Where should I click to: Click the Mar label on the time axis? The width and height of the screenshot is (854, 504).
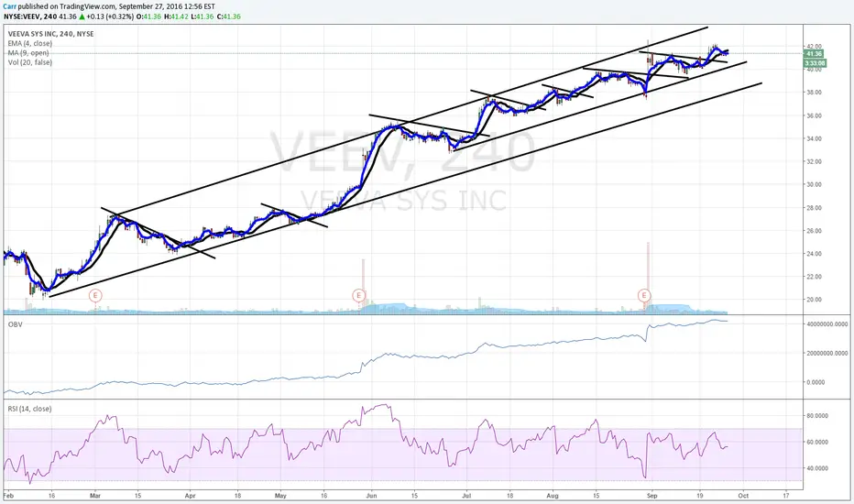(95, 496)
